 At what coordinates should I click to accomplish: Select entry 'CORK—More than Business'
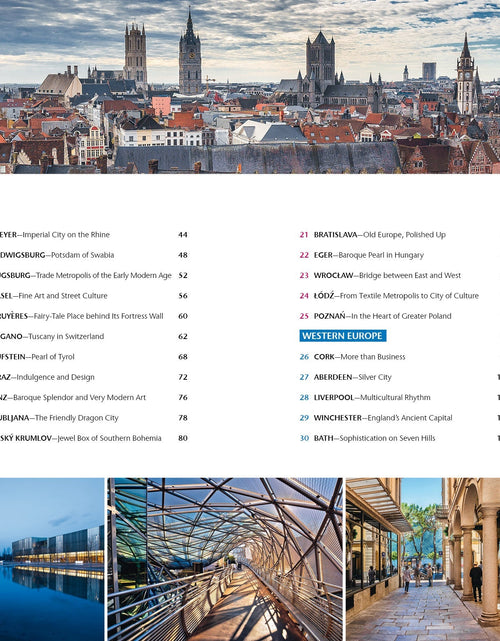(359, 357)
